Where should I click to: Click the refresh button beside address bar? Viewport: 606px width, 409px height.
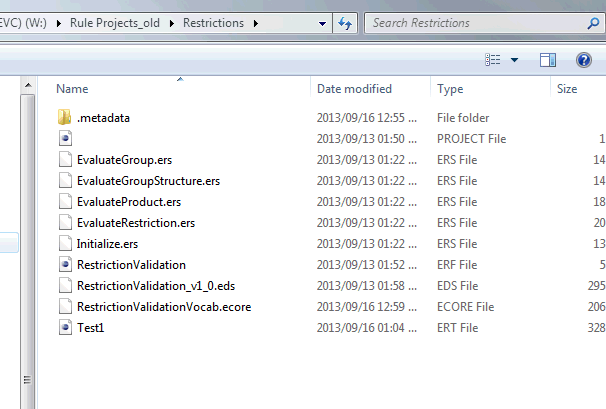345,24
